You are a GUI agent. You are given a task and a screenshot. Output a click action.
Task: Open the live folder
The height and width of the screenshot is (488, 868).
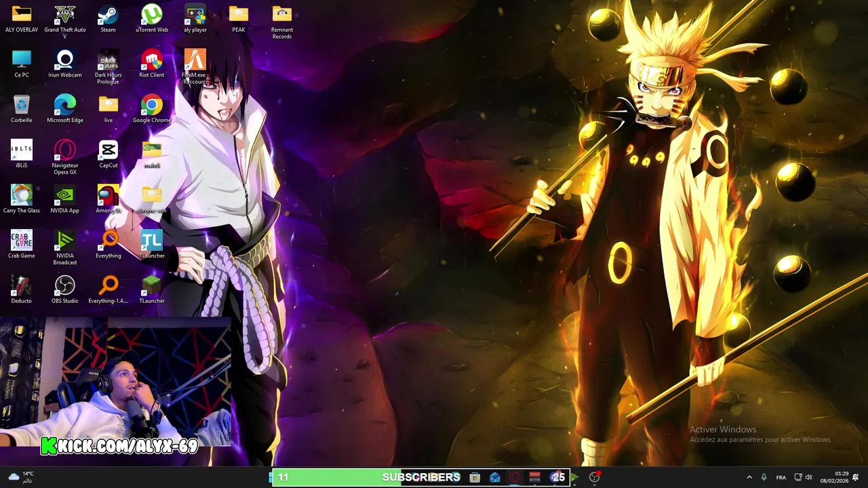[x=108, y=109]
